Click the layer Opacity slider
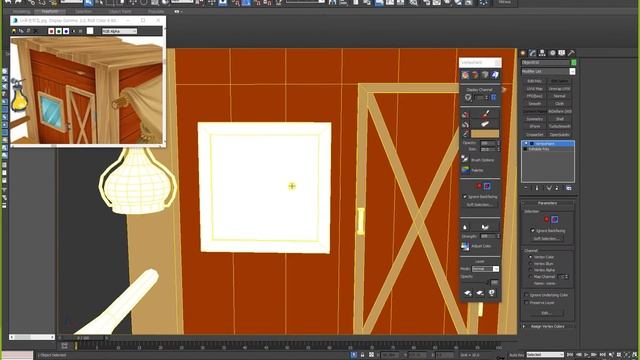640x360 pixels. (475, 282)
